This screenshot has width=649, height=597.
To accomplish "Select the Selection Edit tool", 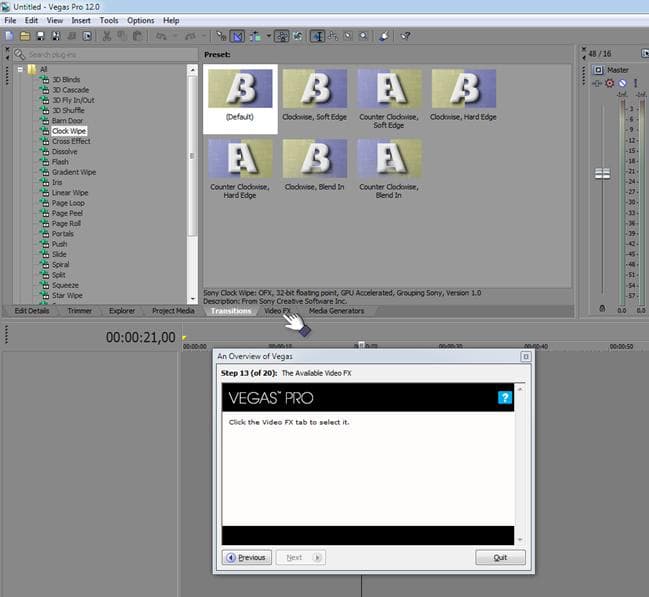I will point(348,36).
